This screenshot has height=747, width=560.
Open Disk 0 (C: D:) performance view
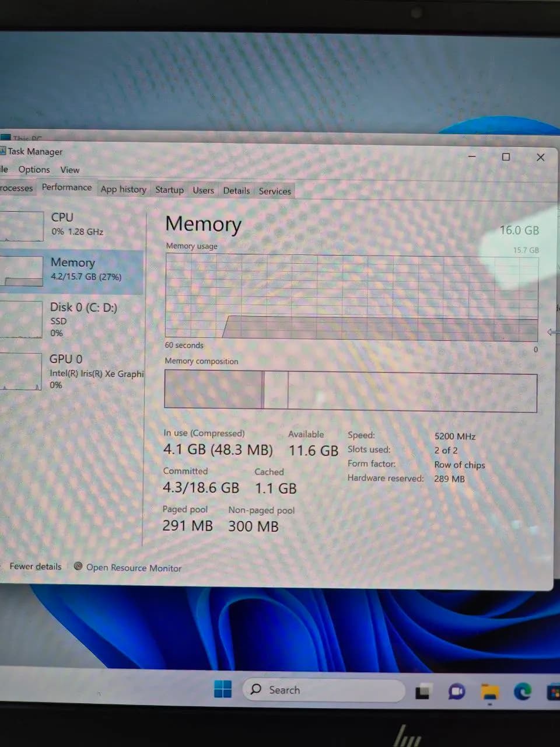(x=71, y=319)
